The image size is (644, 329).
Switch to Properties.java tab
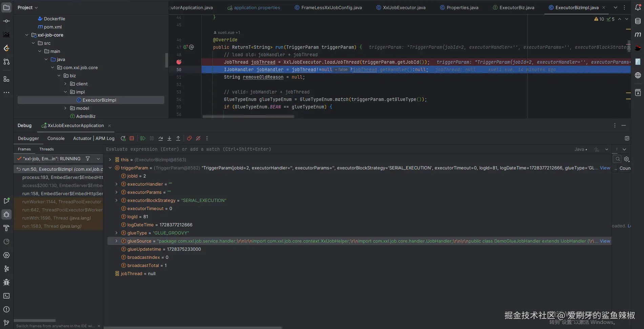pyautogui.click(x=459, y=7)
